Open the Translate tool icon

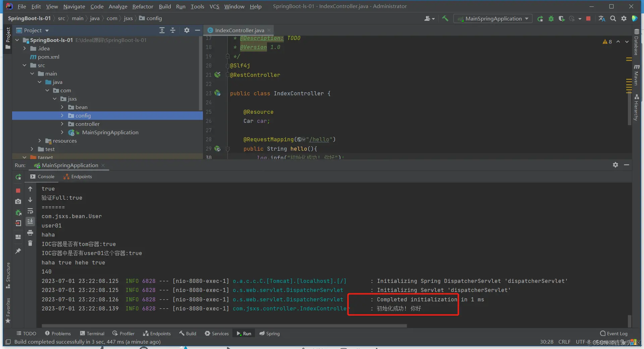[x=602, y=18]
